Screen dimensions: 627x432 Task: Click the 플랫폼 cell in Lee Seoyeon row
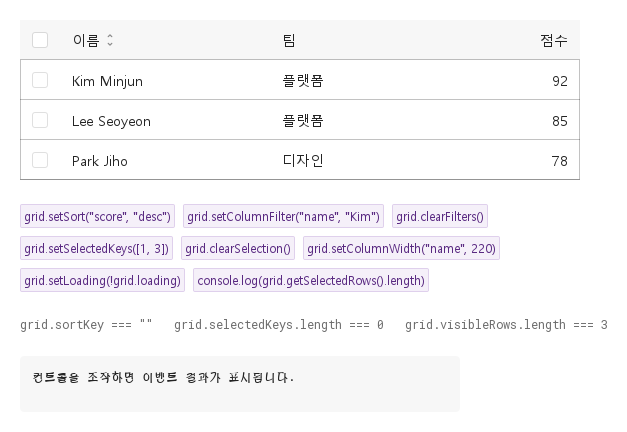point(303,121)
